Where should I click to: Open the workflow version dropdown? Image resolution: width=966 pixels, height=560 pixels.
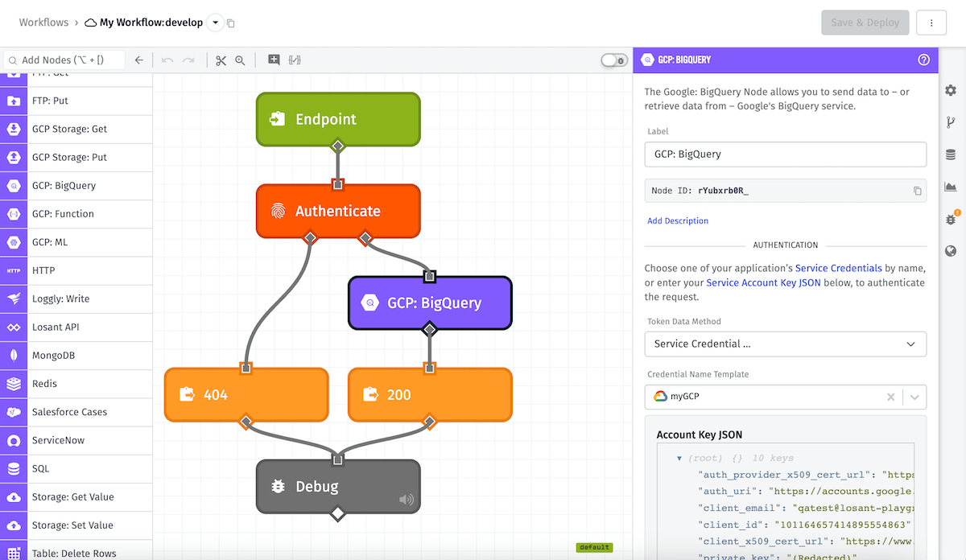pyautogui.click(x=215, y=23)
